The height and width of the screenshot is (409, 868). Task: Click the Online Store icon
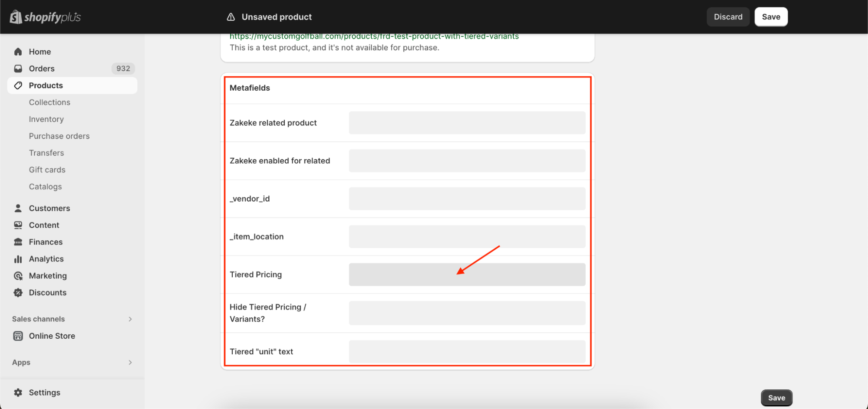coord(18,336)
